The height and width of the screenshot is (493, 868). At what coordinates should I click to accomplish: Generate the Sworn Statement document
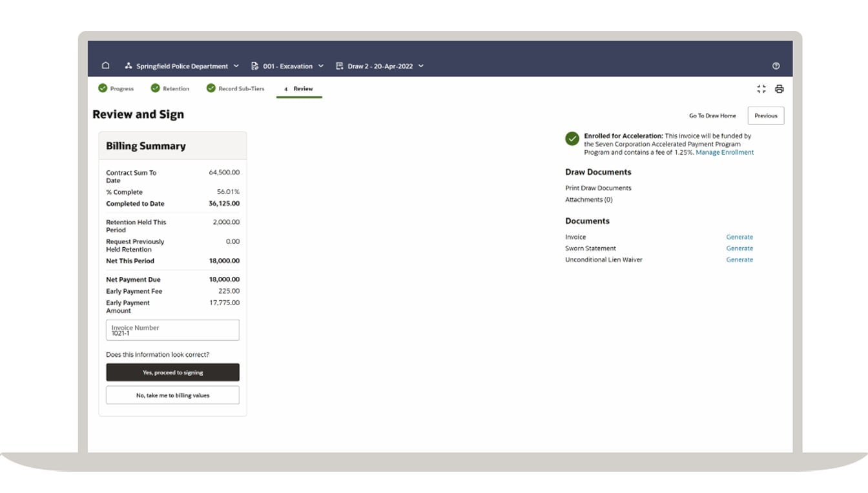coord(739,248)
